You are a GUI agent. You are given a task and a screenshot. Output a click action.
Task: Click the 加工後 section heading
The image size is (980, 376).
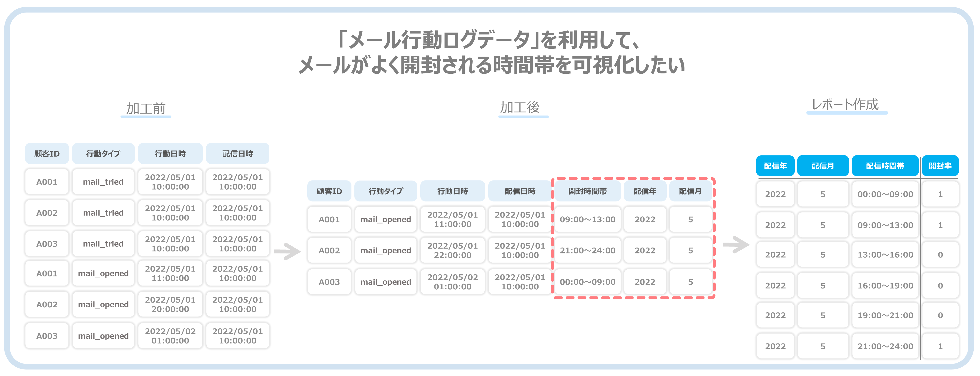pos(520,107)
